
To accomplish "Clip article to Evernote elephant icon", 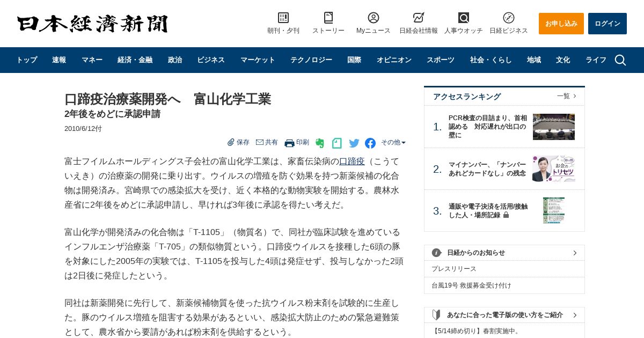I will click(320, 143).
